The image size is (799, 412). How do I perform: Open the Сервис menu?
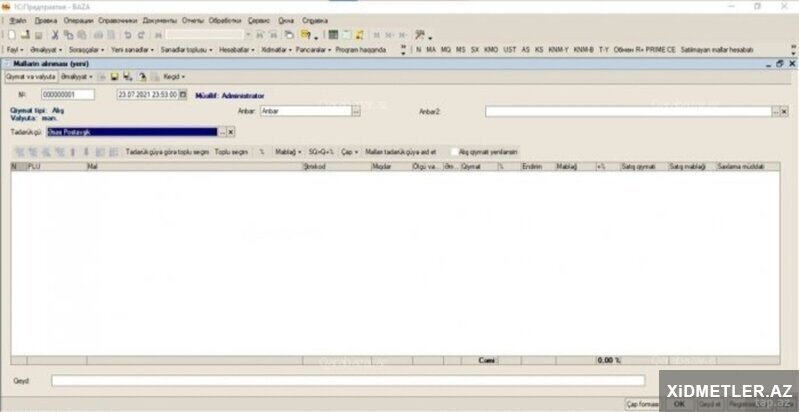(258, 19)
